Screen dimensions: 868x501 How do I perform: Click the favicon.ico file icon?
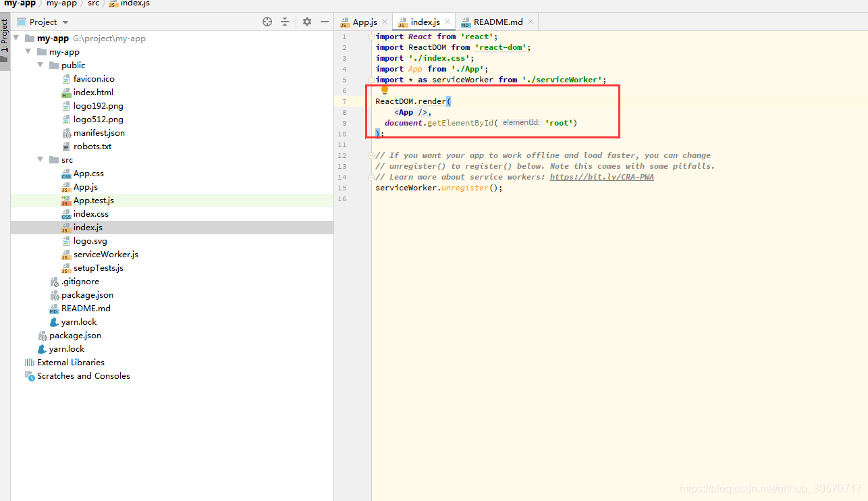[67, 79]
